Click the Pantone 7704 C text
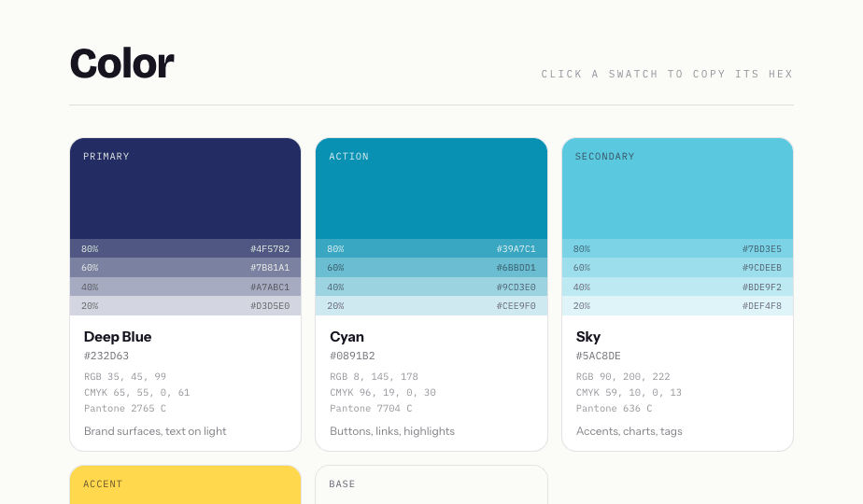Image resolution: width=863 pixels, height=504 pixels. pyautogui.click(x=371, y=408)
